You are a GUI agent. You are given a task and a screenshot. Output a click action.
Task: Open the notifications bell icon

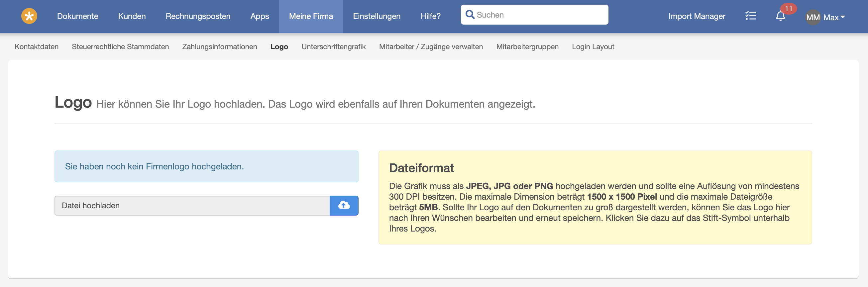(x=780, y=16)
